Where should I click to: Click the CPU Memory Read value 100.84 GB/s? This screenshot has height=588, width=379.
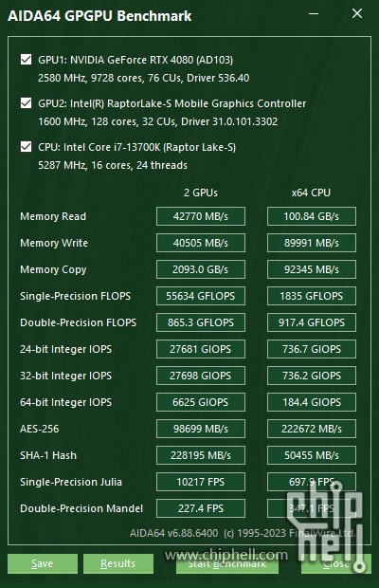pyautogui.click(x=312, y=216)
